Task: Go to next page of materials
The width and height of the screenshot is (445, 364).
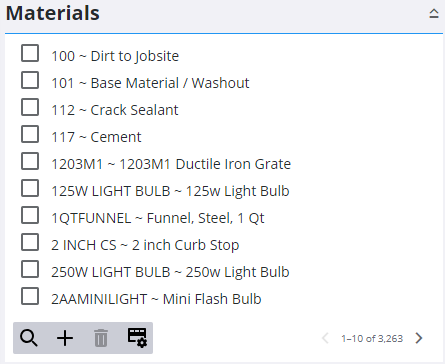Action: 419,338
